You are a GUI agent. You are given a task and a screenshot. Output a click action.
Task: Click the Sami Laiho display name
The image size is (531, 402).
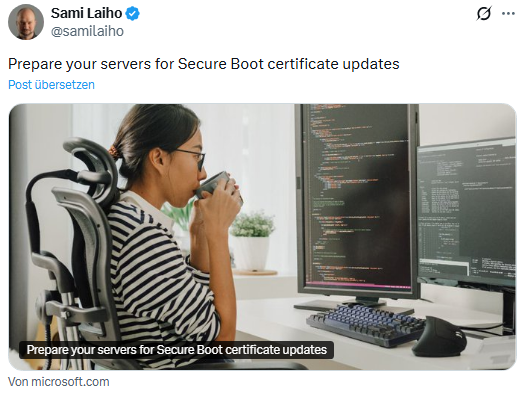click(x=86, y=14)
